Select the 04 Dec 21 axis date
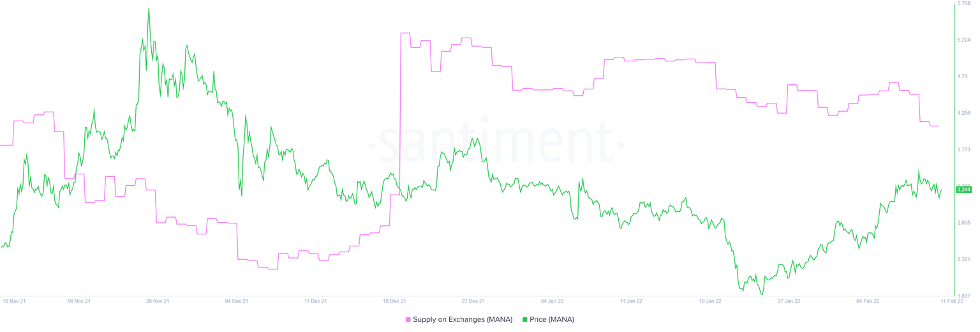This screenshot has height=332, width=980. (x=237, y=301)
